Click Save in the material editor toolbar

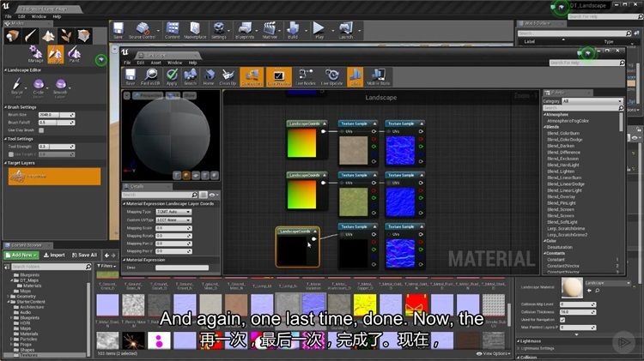coord(131,76)
